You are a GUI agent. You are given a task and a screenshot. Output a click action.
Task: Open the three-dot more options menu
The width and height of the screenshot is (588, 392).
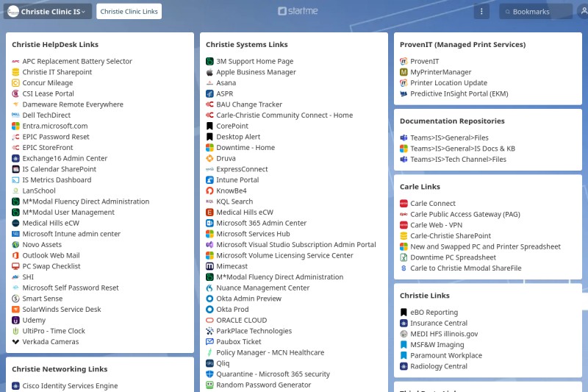[x=481, y=11]
